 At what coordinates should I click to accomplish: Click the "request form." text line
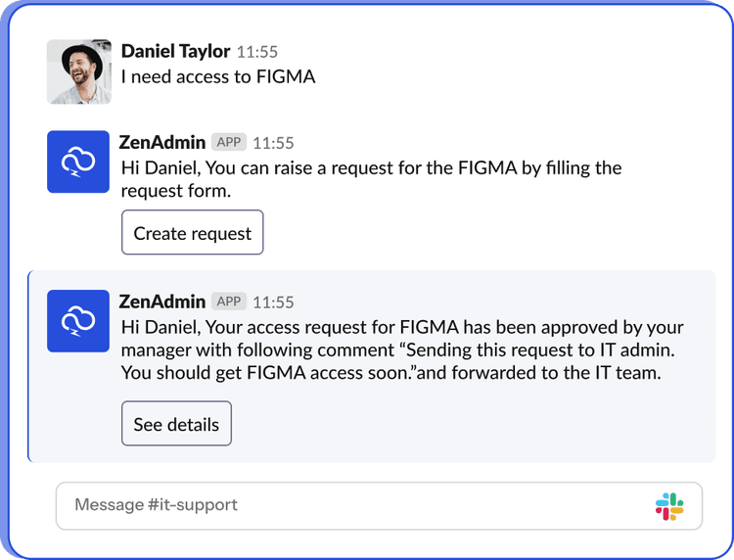click(176, 191)
